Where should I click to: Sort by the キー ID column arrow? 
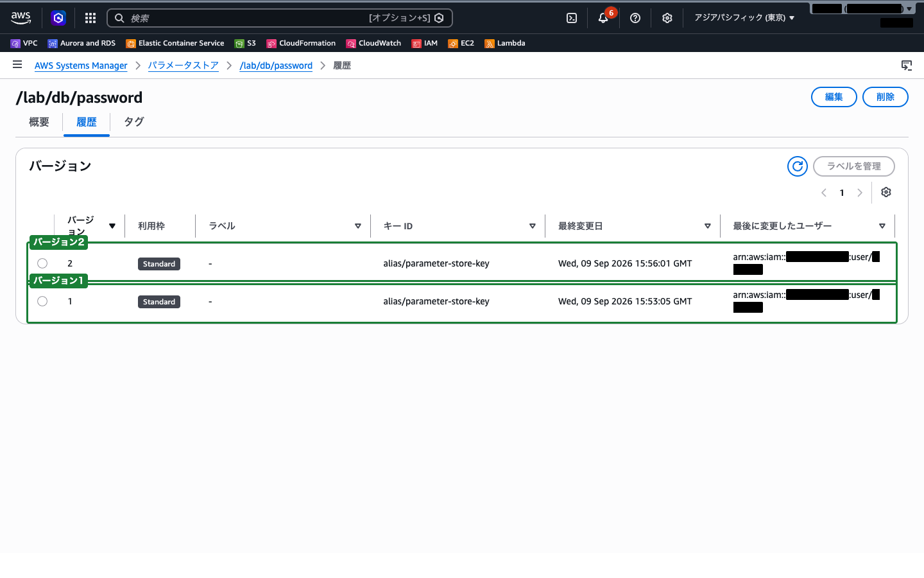point(533,226)
